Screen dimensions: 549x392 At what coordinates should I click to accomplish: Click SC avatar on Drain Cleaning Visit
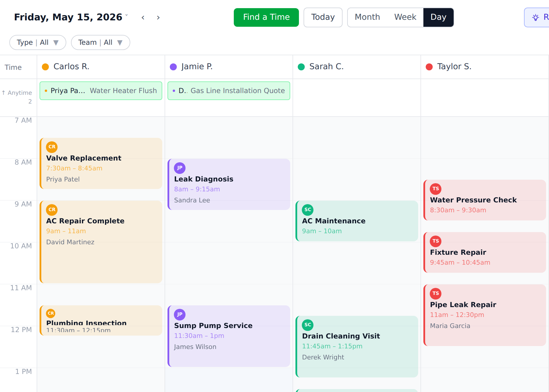click(308, 325)
